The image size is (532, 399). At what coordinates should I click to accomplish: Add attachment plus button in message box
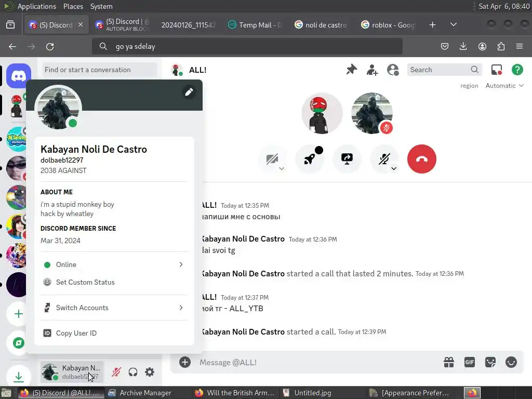click(185, 362)
